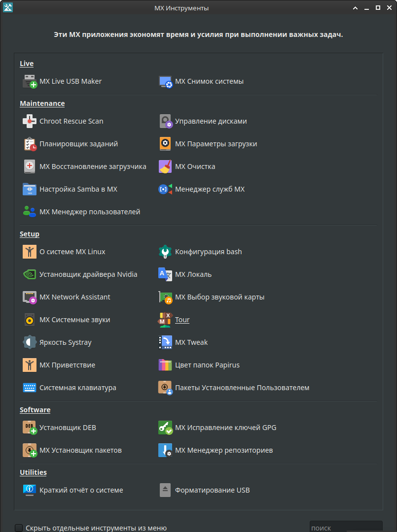Click Настройка Samba в MX icon

(30, 189)
